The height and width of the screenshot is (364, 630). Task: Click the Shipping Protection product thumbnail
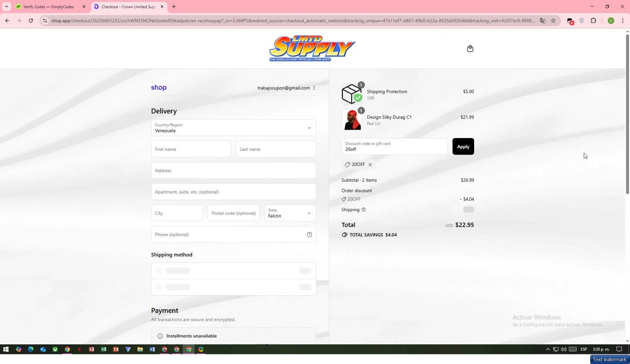(352, 94)
